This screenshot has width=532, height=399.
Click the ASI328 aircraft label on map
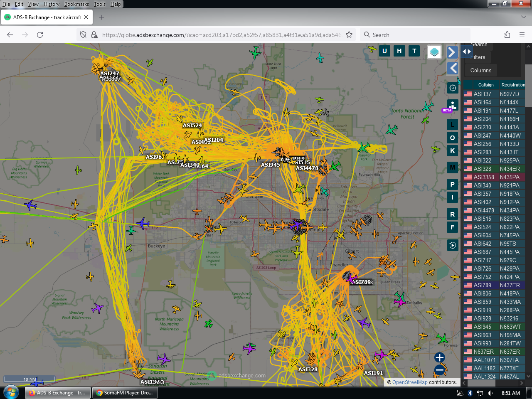point(308,369)
